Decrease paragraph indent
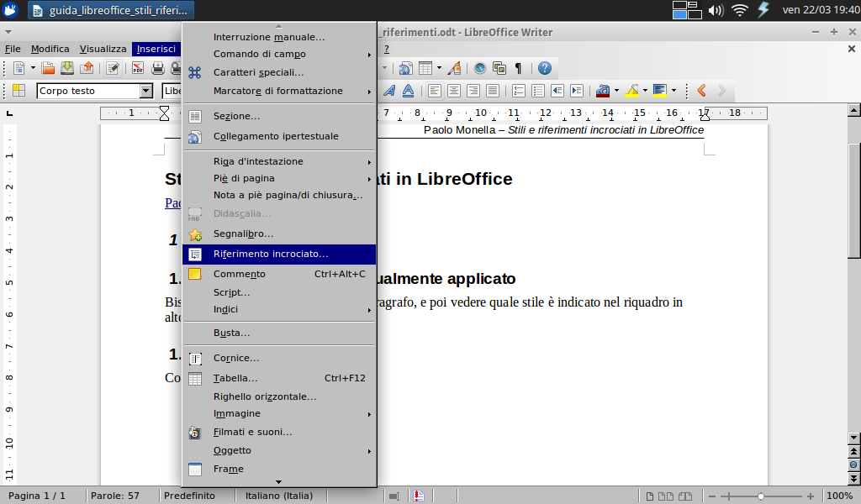The image size is (861, 504). coord(557,91)
